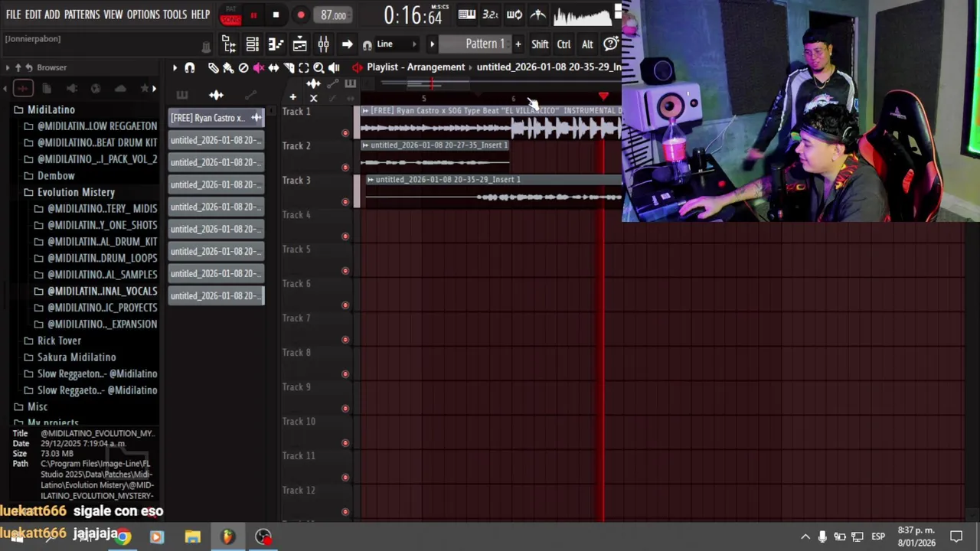Open the Dembow folder
The image size is (980, 551).
56,175
